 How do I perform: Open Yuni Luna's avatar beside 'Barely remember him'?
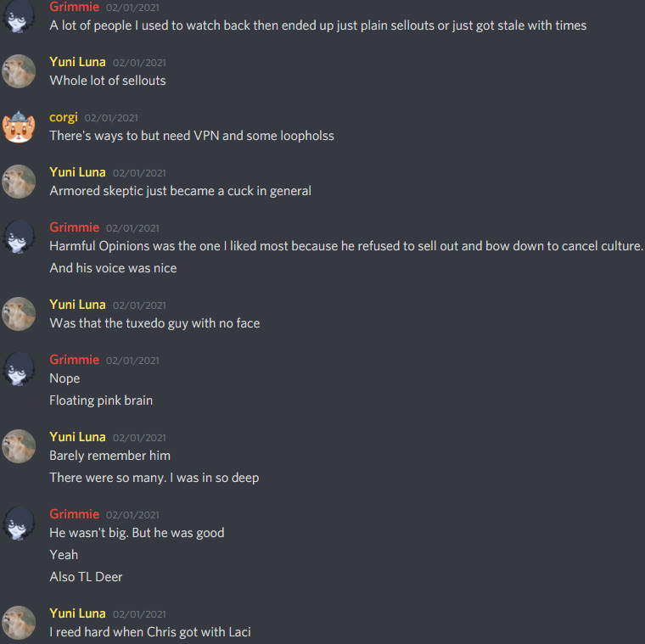tap(19, 446)
